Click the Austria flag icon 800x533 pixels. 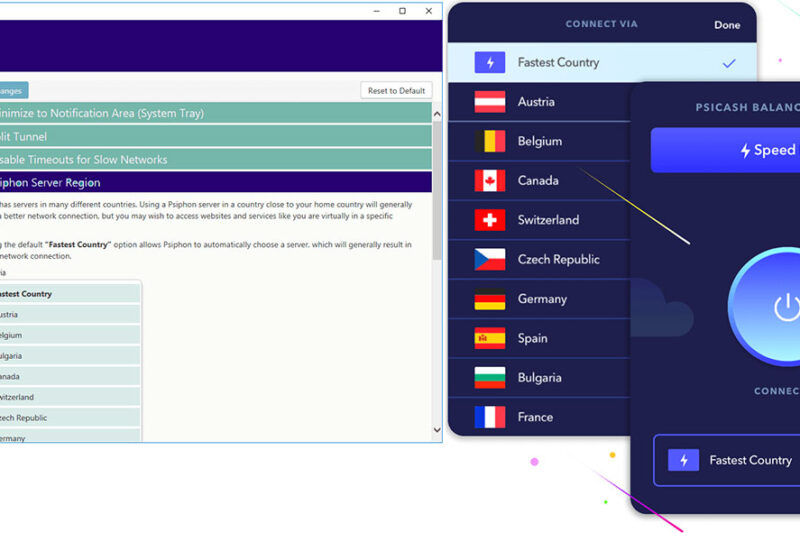coord(489,101)
